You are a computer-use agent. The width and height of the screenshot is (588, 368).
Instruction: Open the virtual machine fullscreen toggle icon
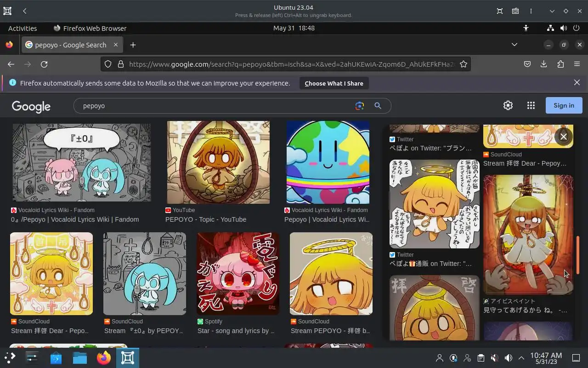pyautogui.click(x=500, y=11)
